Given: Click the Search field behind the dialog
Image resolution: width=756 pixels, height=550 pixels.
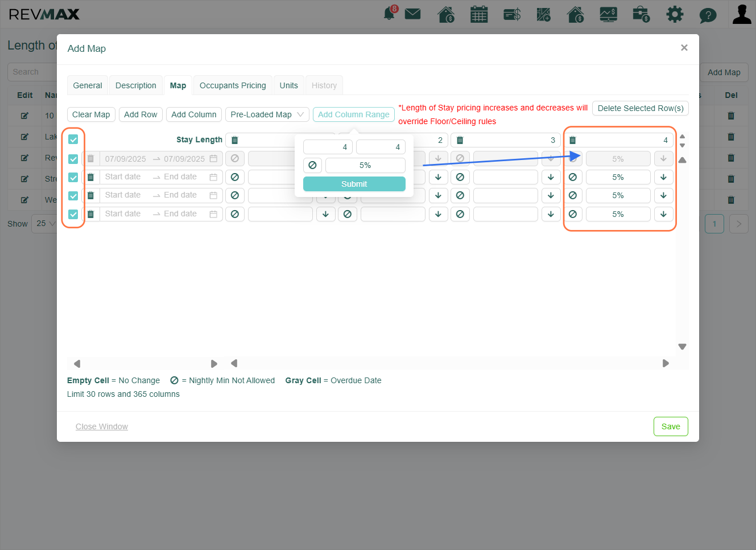Looking at the screenshot, I should [32, 72].
